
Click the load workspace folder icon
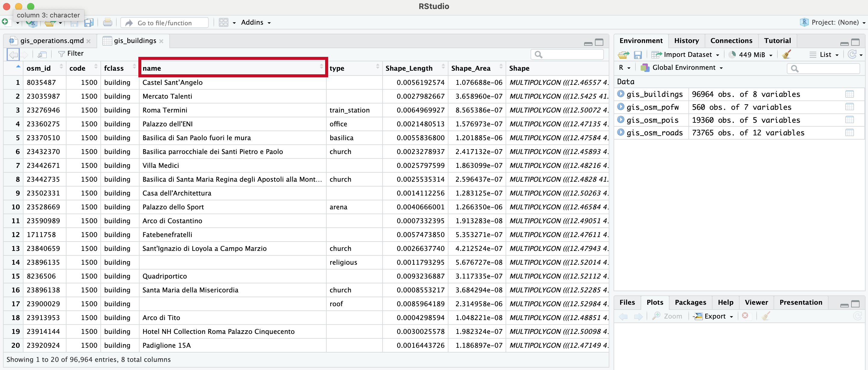point(623,54)
